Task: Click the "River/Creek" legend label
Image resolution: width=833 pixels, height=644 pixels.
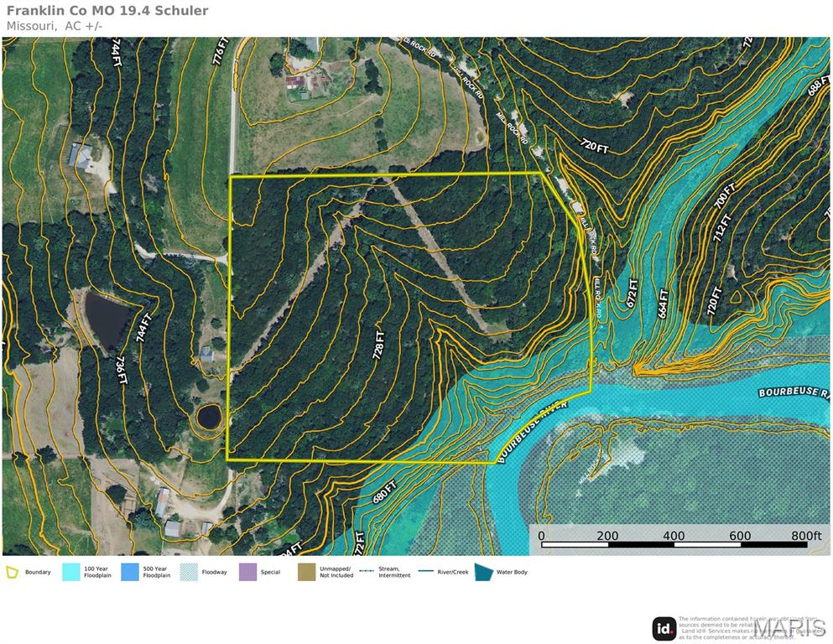Action: click(453, 573)
